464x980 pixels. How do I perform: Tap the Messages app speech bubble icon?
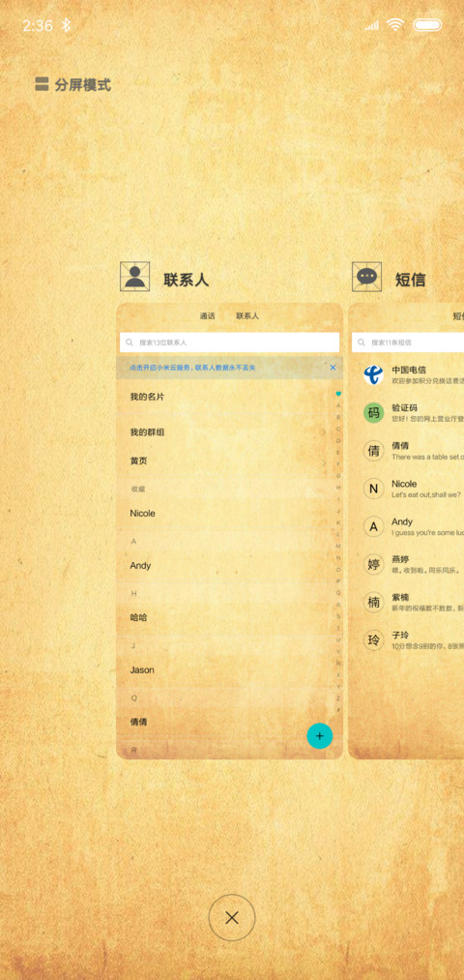coord(366,277)
